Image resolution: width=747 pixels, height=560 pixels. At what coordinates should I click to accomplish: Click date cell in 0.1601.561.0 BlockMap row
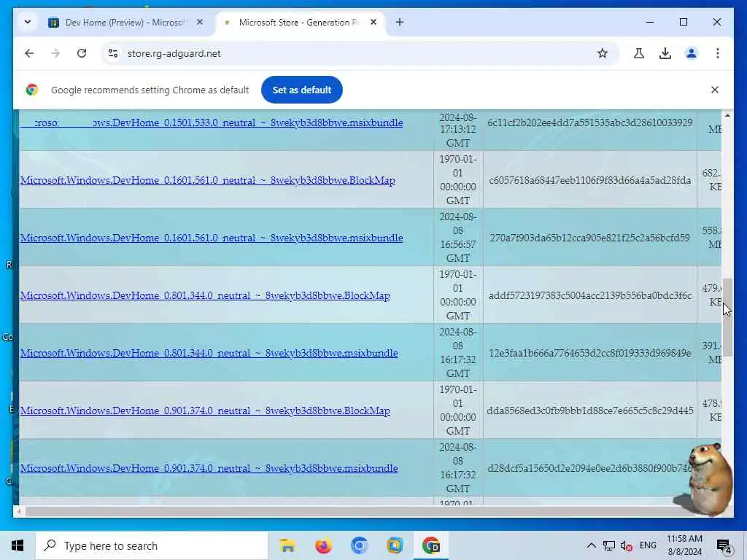(458, 180)
